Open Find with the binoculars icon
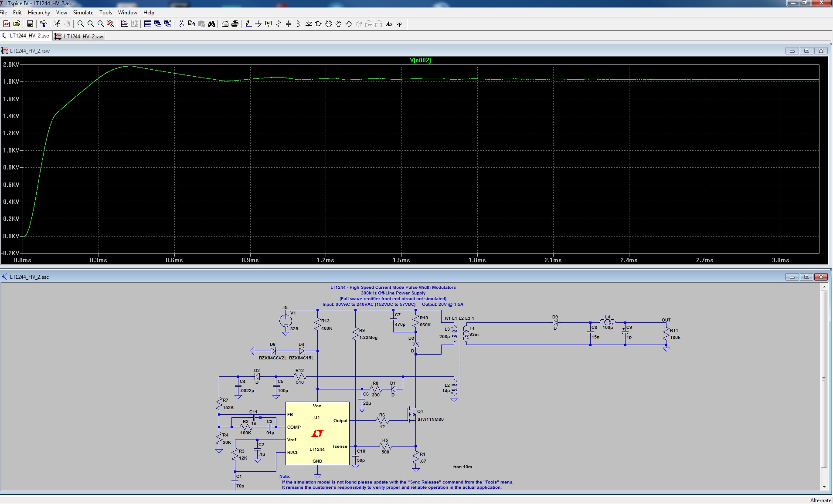The image size is (833, 504). point(211,24)
